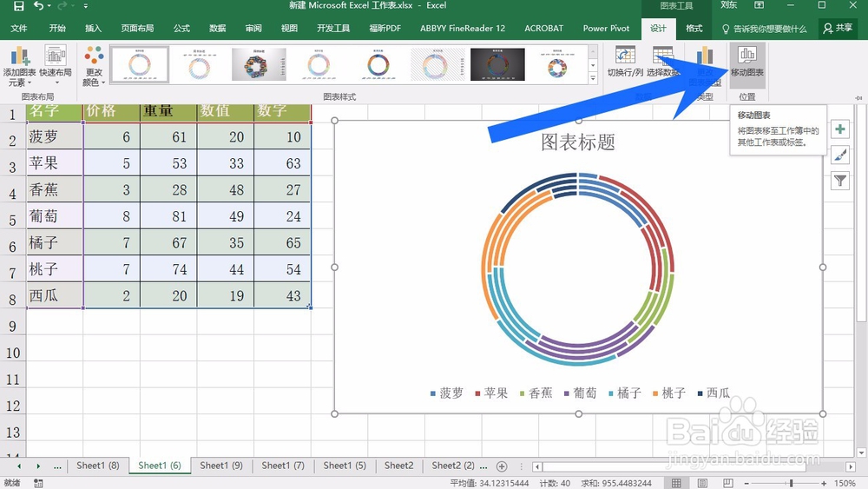Switch to Page Layout view in status bar
This screenshot has width=868, height=489.
(x=702, y=484)
